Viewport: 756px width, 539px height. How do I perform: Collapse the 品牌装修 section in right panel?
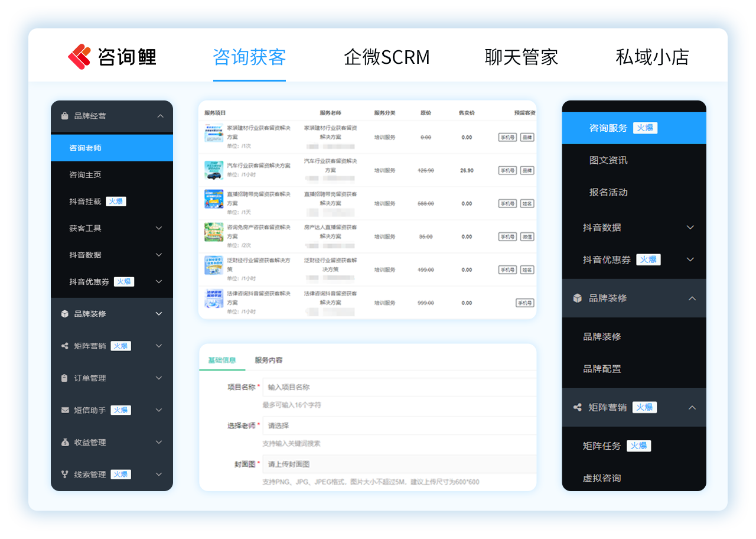(x=691, y=298)
